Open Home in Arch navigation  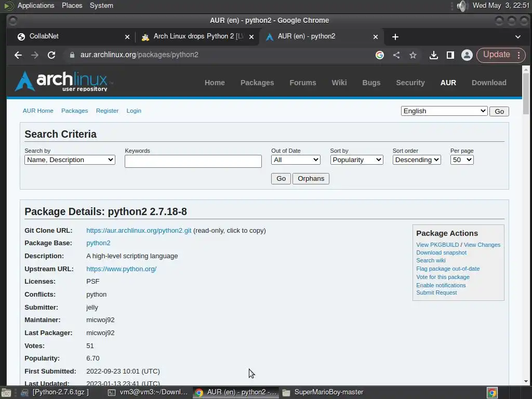click(x=215, y=83)
